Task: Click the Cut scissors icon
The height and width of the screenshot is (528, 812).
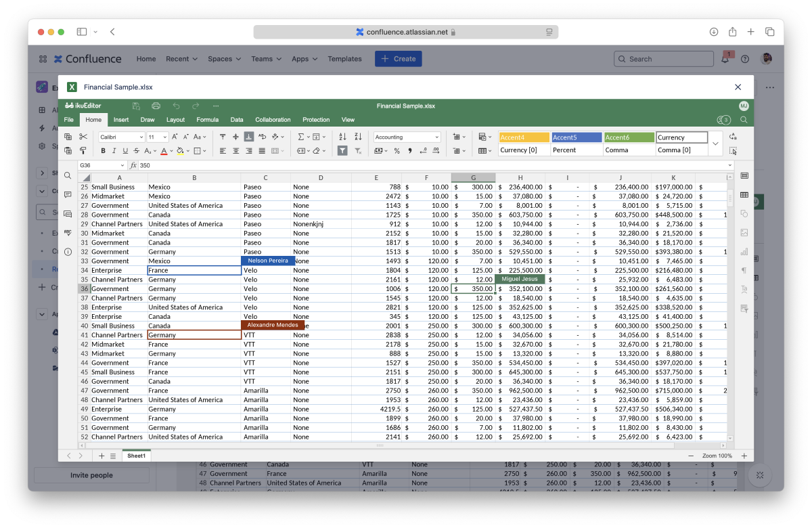Action: (x=83, y=137)
